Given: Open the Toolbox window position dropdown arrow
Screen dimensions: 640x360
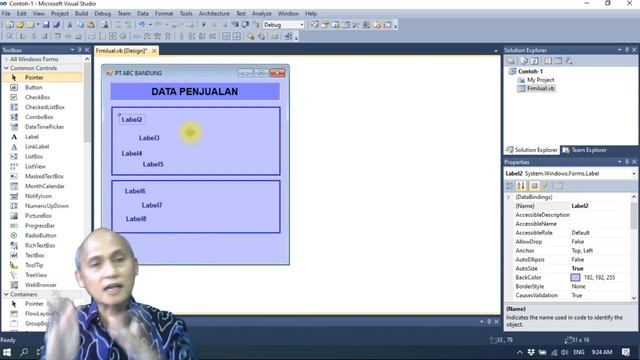Looking at the screenshot, I should click(72, 50).
